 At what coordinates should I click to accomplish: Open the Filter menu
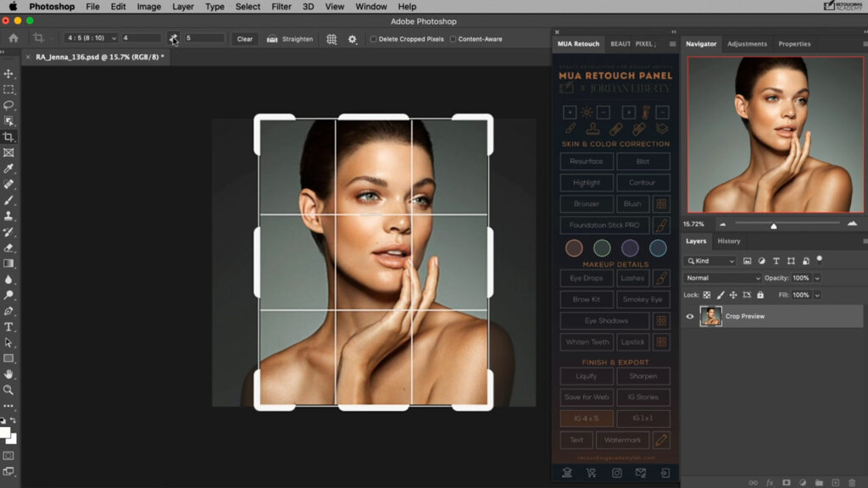[x=281, y=7]
